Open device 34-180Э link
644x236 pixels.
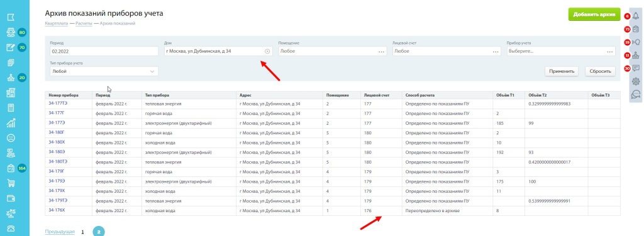[56, 152]
